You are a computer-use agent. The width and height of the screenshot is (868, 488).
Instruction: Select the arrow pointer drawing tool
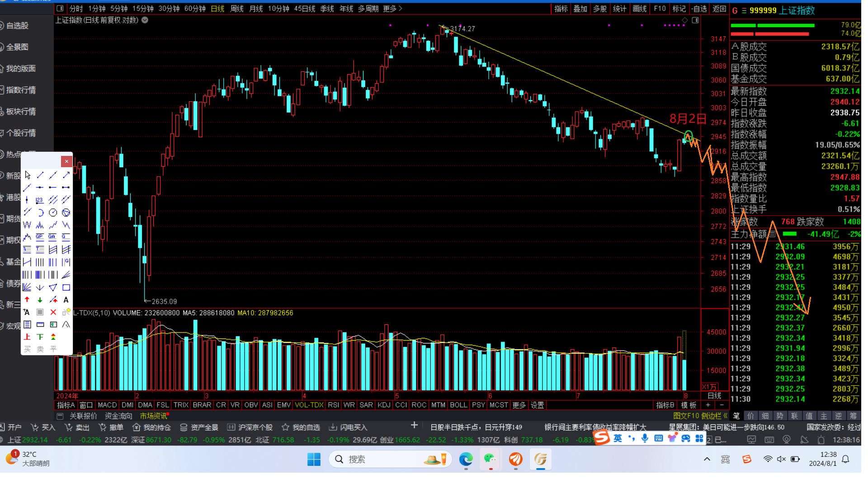click(28, 175)
